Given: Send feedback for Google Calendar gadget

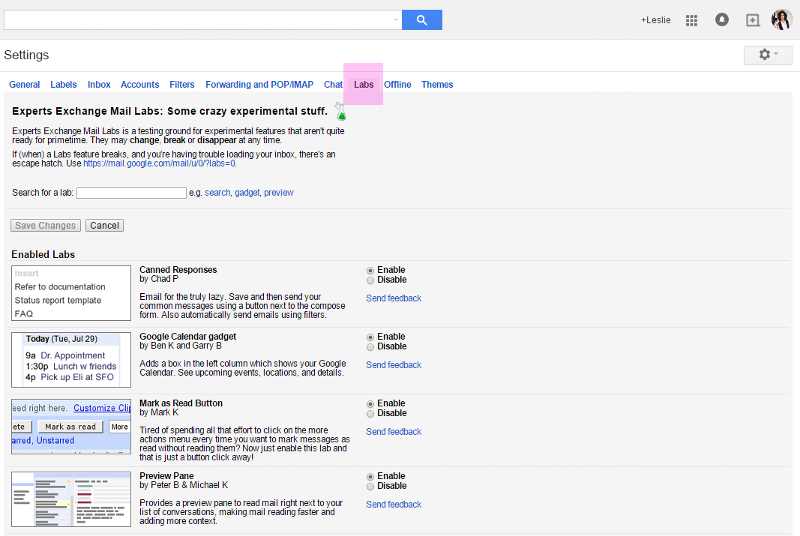Looking at the screenshot, I should (393, 365).
